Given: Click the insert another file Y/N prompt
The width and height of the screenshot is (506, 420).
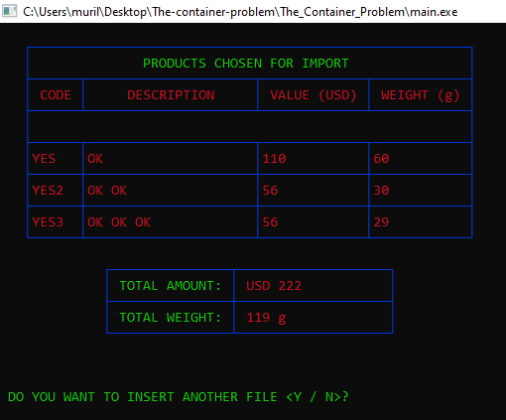Looking at the screenshot, I should [x=179, y=397].
